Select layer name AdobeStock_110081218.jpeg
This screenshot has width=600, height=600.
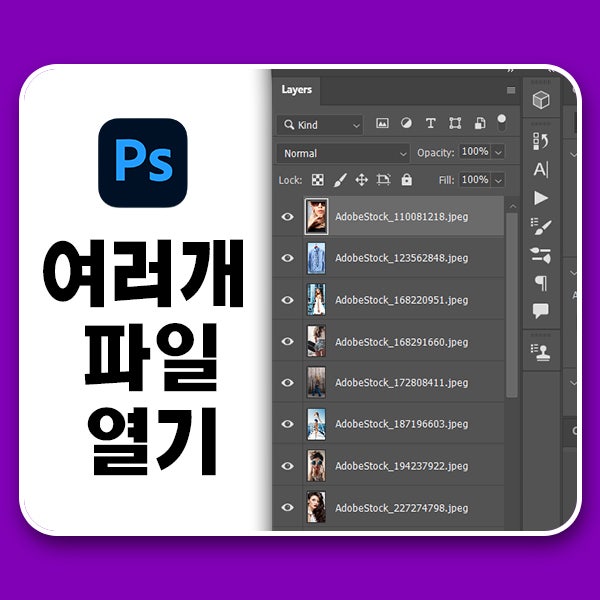tap(401, 217)
